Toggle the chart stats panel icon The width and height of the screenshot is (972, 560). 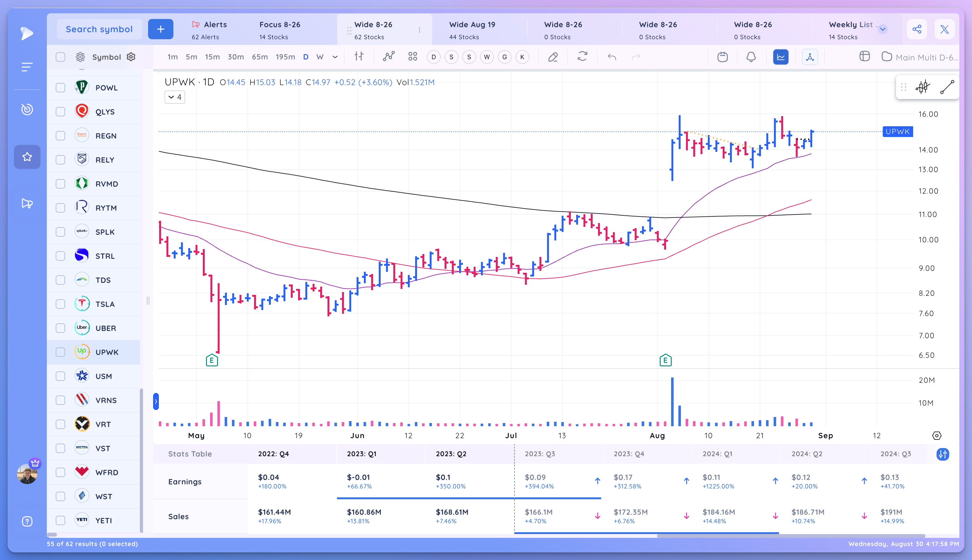[781, 57]
